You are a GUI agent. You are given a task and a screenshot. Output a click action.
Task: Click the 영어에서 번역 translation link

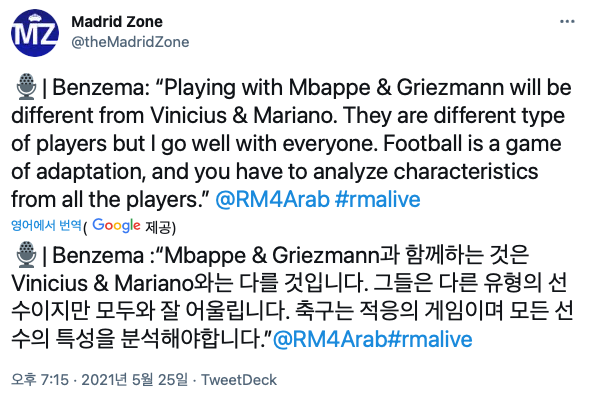point(46,225)
